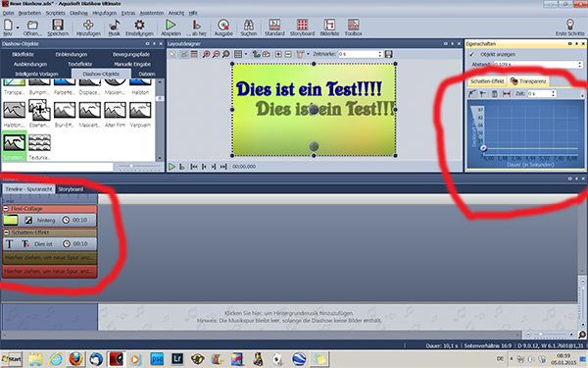Click the Speichern floppy disk icon
Screen dimensions: 588x368
58,26
